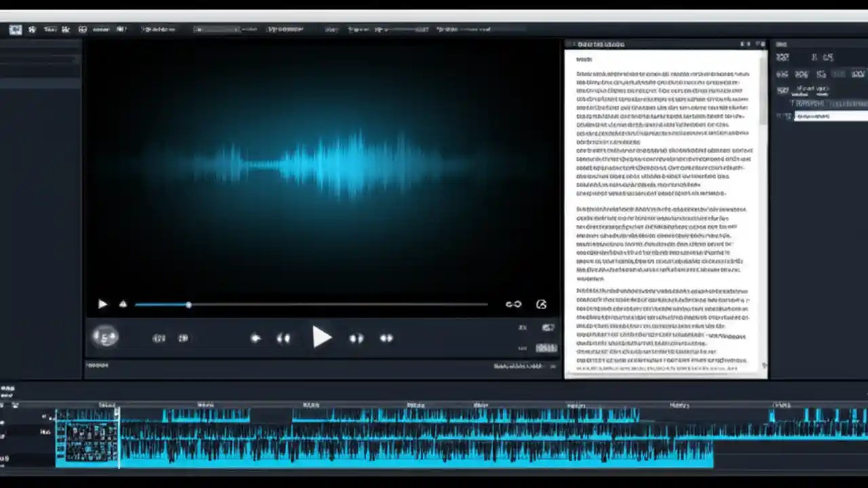Viewport: 868px width, 488px height.
Task: Click the rewind icon left of Play
Action: tap(283, 338)
